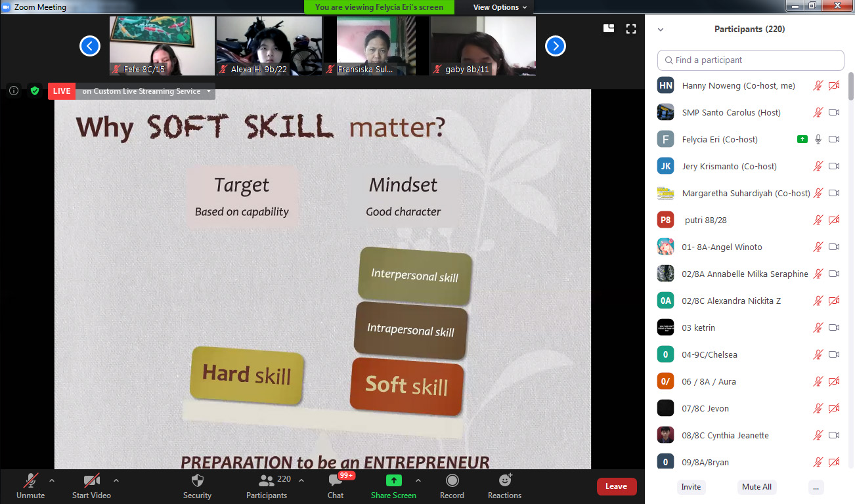Click the Invite button

(691, 487)
